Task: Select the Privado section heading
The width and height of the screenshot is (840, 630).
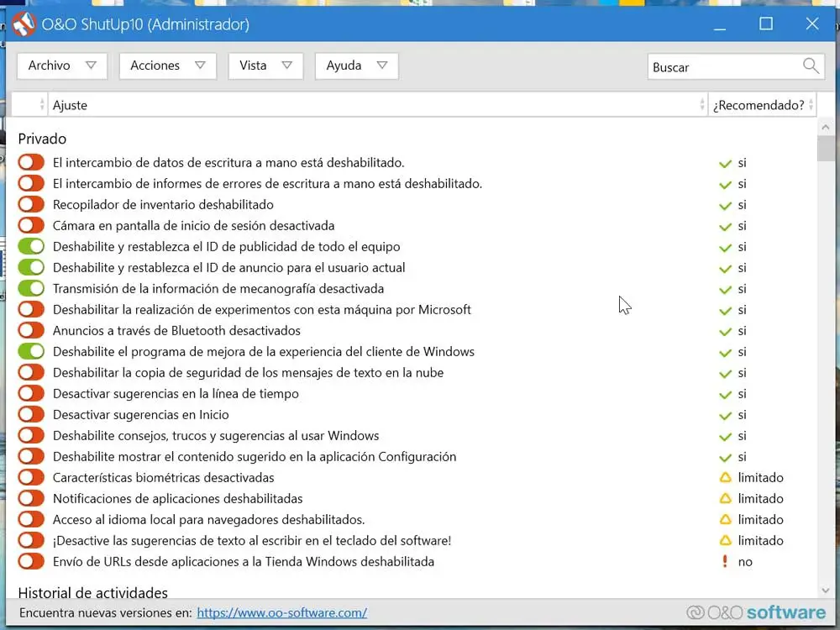Action: point(42,139)
